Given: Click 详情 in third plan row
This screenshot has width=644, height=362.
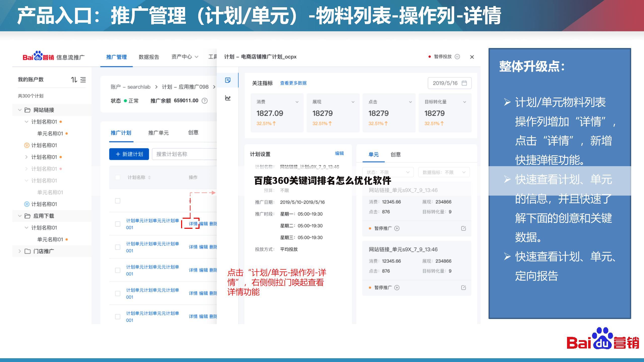Looking at the screenshot, I should [x=193, y=270].
